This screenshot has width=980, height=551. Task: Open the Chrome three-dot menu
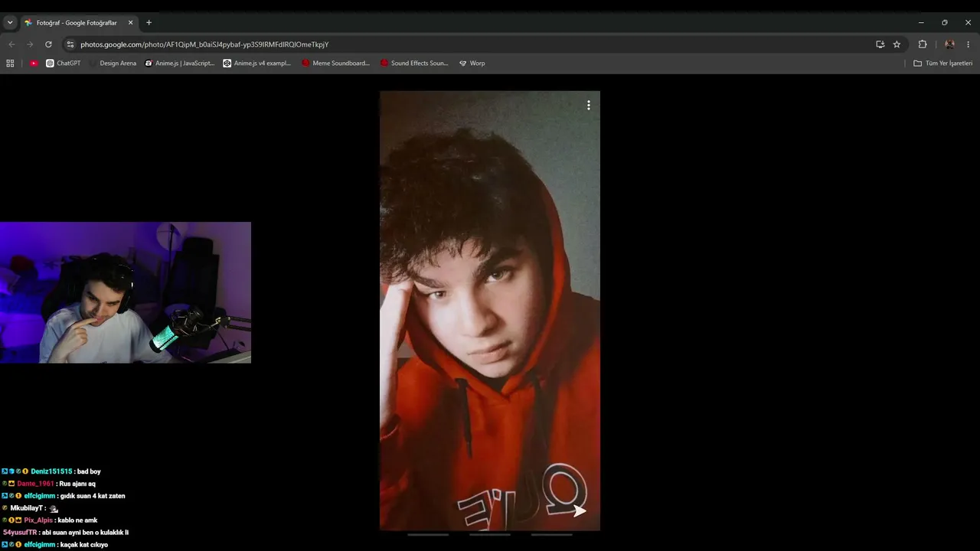969,44
